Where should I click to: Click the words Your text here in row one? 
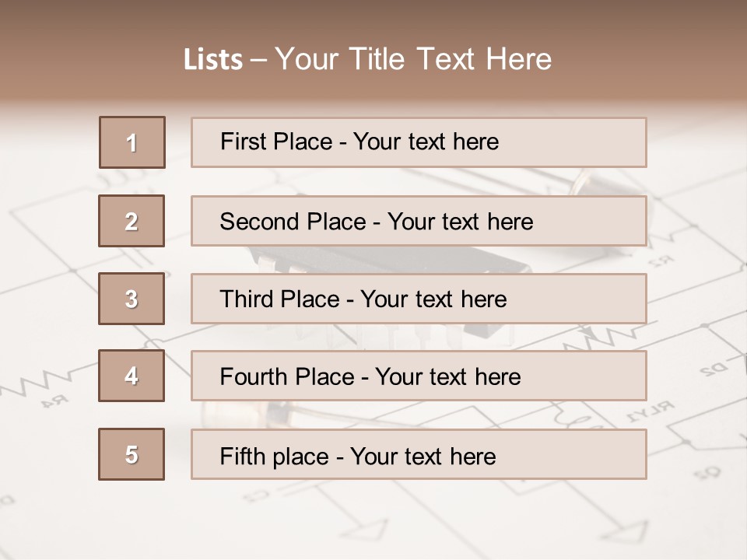point(426,142)
